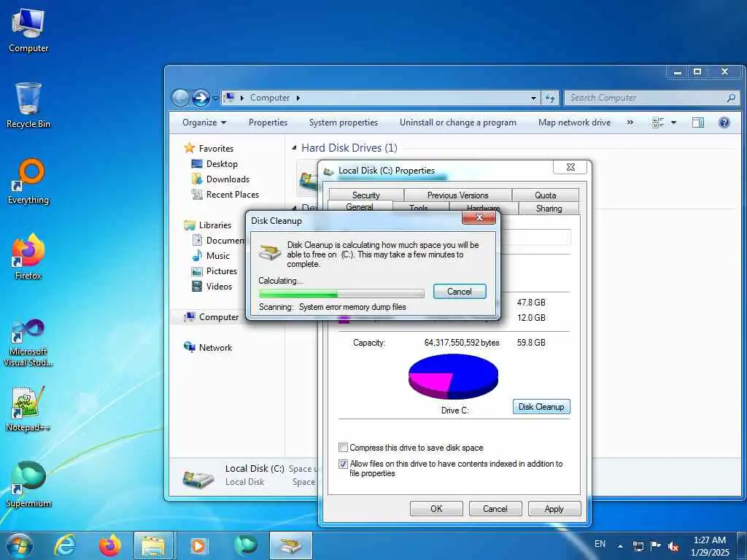Collapse the Hard Disk Drives group
This screenshot has height=560, width=747.
click(294, 148)
